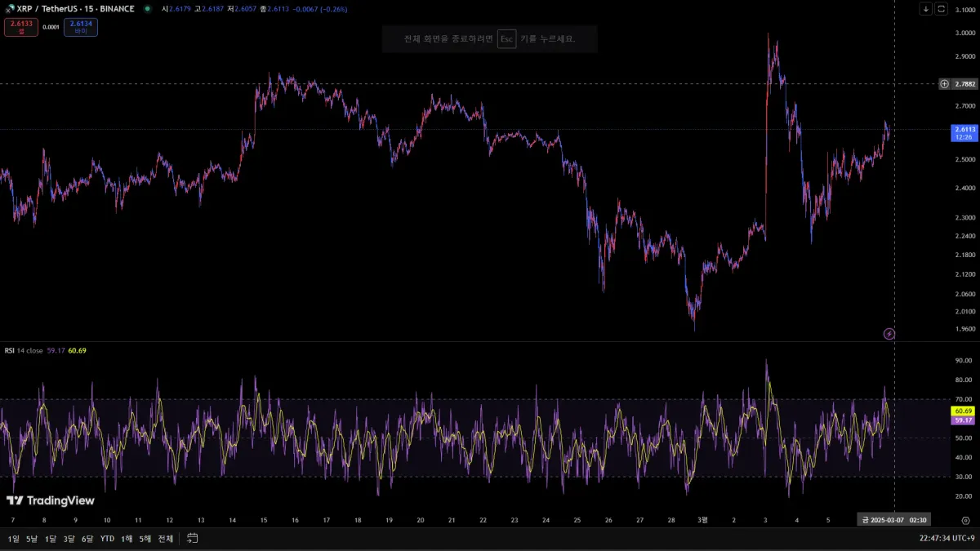This screenshot has width=980, height=551.
Task: Click the blue 2.6134 buy button
Action: coord(81,28)
